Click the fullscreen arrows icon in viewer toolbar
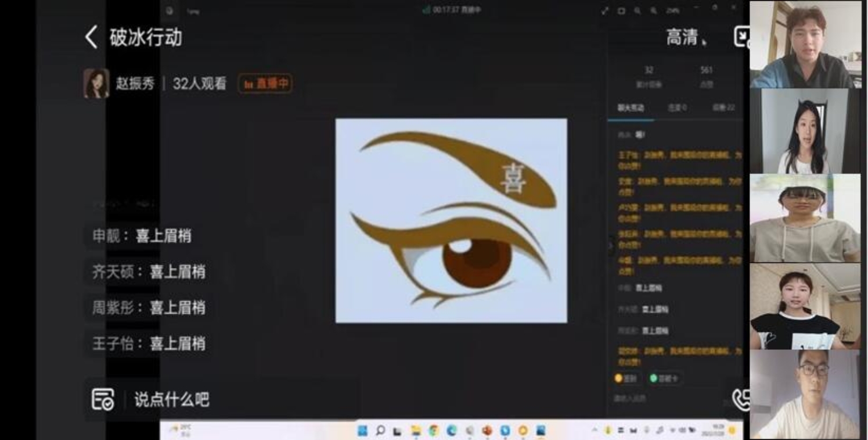868x440 pixels. click(604, 10)
